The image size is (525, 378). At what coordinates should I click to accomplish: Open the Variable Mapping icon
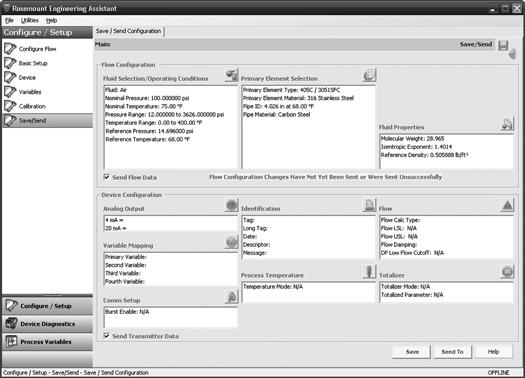point(231,242)
